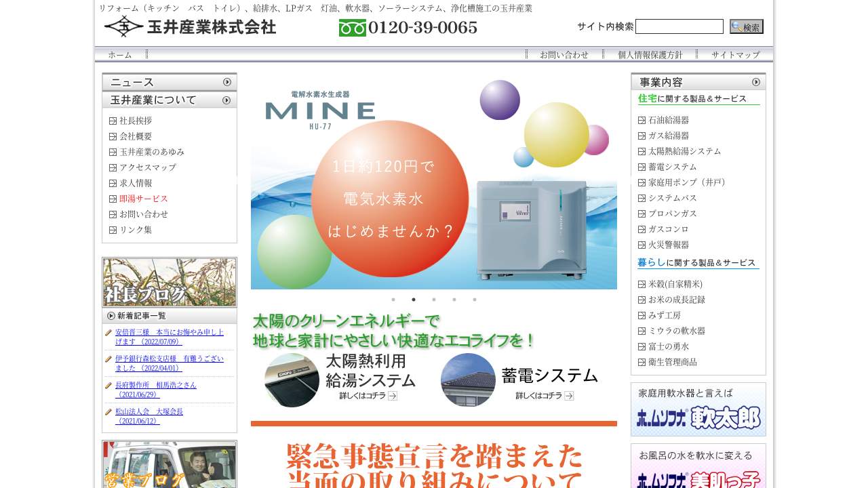Viewport: 868px width, 488px height.
Task: Select the third slideshow pagination dot
Action: (434, 299)
